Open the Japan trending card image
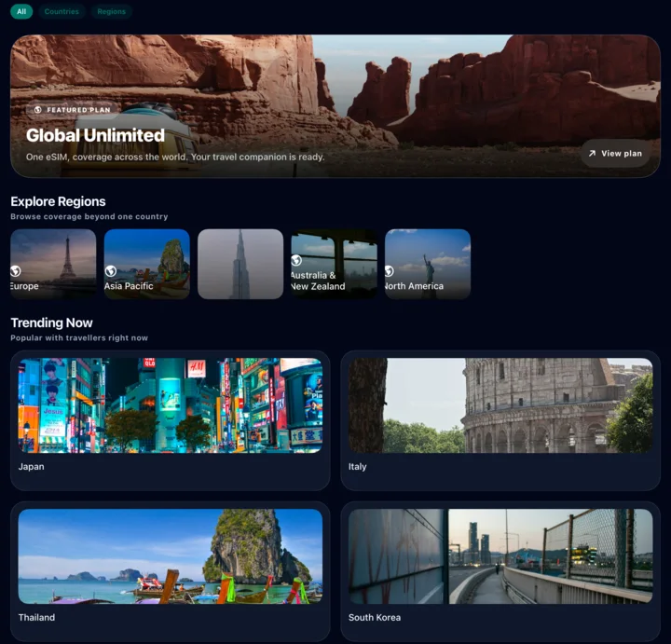This screenshot has height=644, width=671. 171,405
